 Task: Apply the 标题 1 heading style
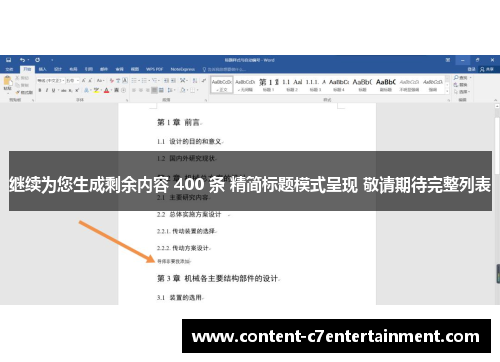pos(269,85)
